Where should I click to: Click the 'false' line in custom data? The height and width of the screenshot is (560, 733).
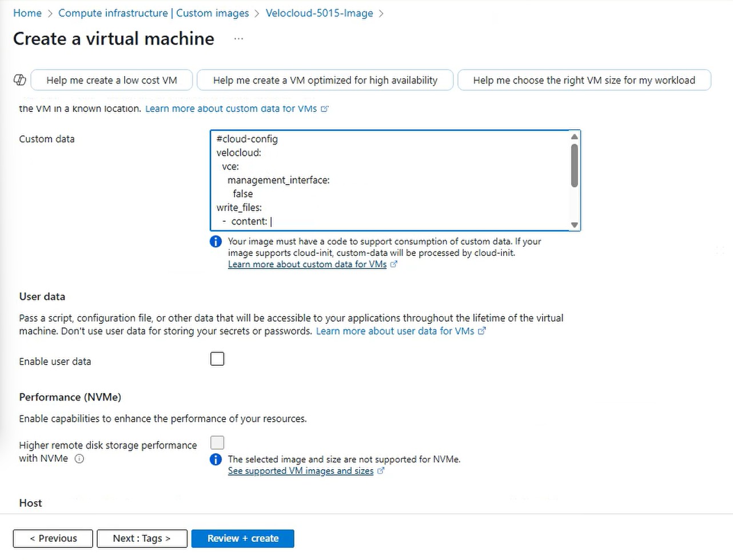(243, 194)
